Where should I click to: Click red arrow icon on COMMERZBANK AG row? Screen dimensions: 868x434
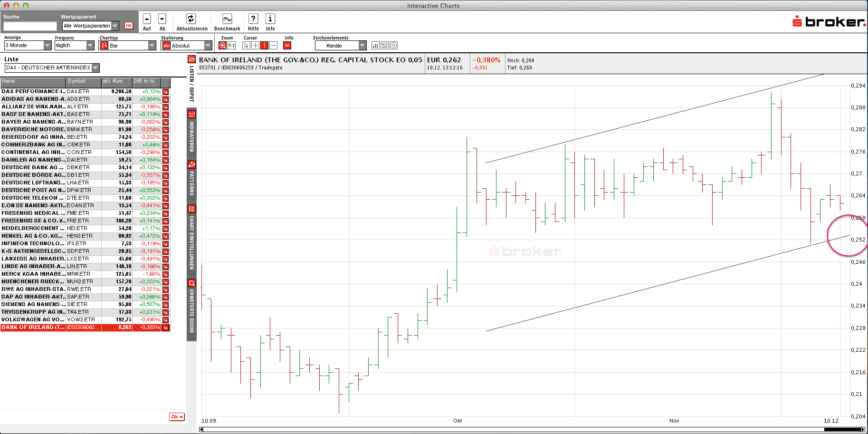coord(165,145)
